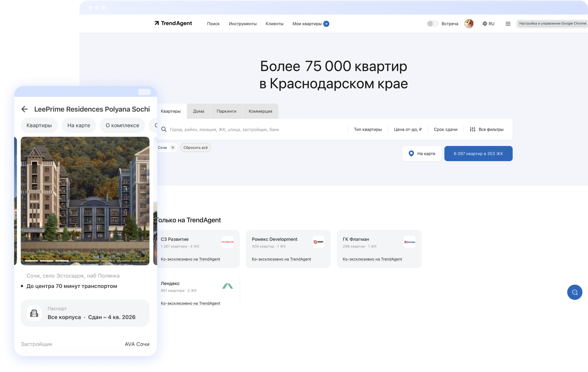588x372 pixels.
Task: Open the ГК Флагман card
Action: pyautogui.click(x=379, y=249)
